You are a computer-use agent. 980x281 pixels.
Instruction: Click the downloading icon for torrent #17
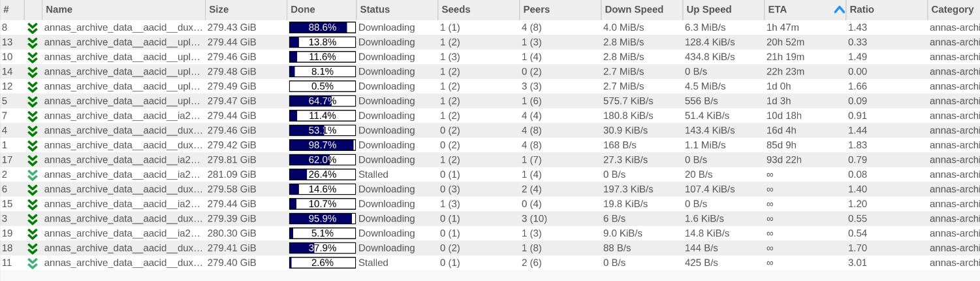(x=33, y=160)
